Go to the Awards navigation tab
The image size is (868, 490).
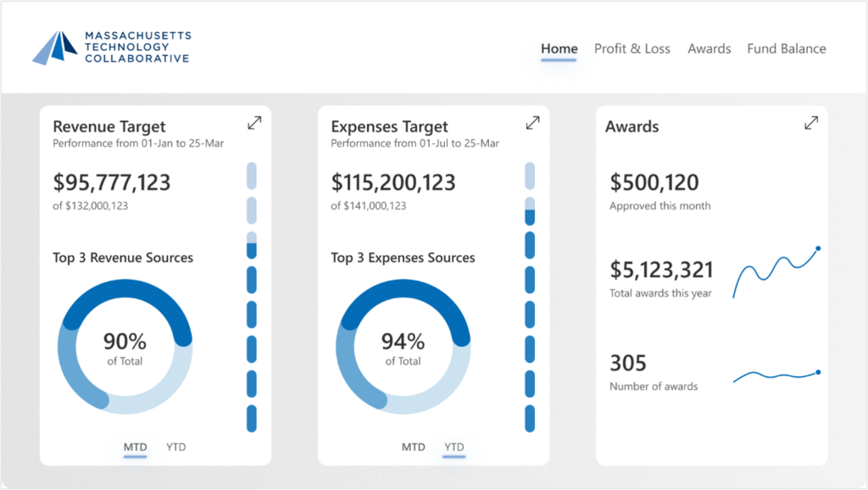click(709, 48)
